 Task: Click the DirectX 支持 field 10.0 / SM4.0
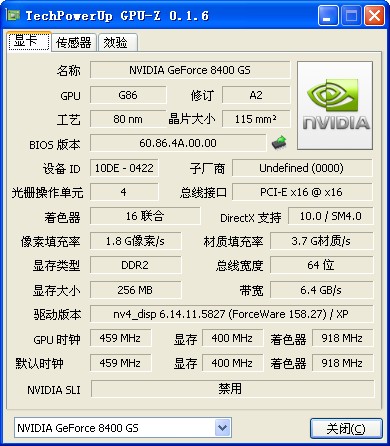click(x=331, y=216)
